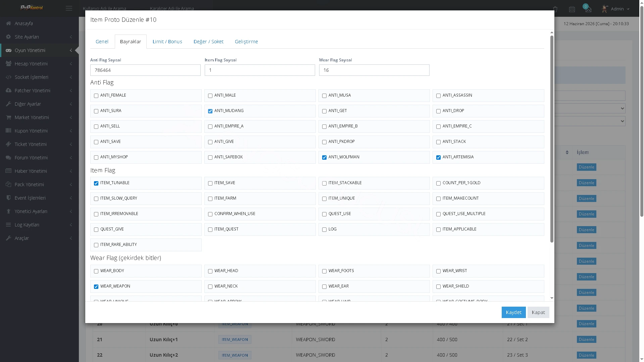Click the Oyun Yönetimi gamepad icon
The height and width of the screenshot is (362, 644).
pos(8,50)
